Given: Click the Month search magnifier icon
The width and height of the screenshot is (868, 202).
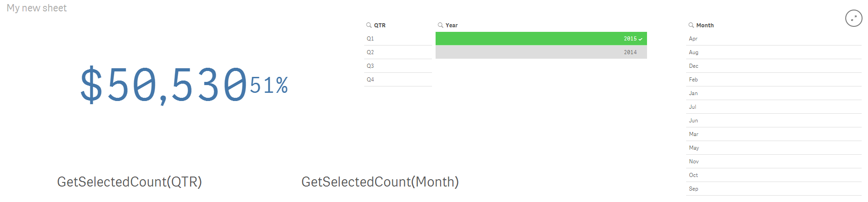Looking at the screenshot, I should (691, 25).
